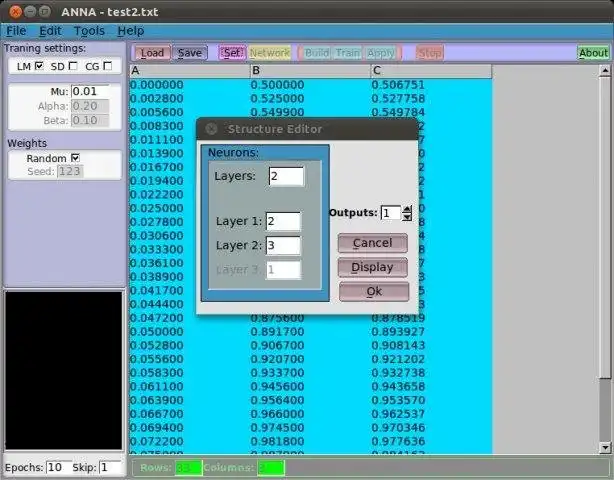The width and height of the screenshot is (614, 480).
Task: Cancel the Structure Editor dialog
Action: pos(372,243)
